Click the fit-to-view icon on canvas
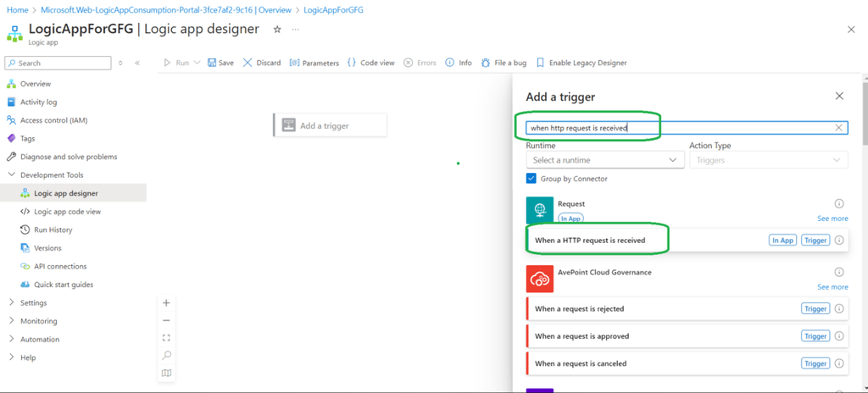This screenshot has width=868, height=393. (166, 338)
